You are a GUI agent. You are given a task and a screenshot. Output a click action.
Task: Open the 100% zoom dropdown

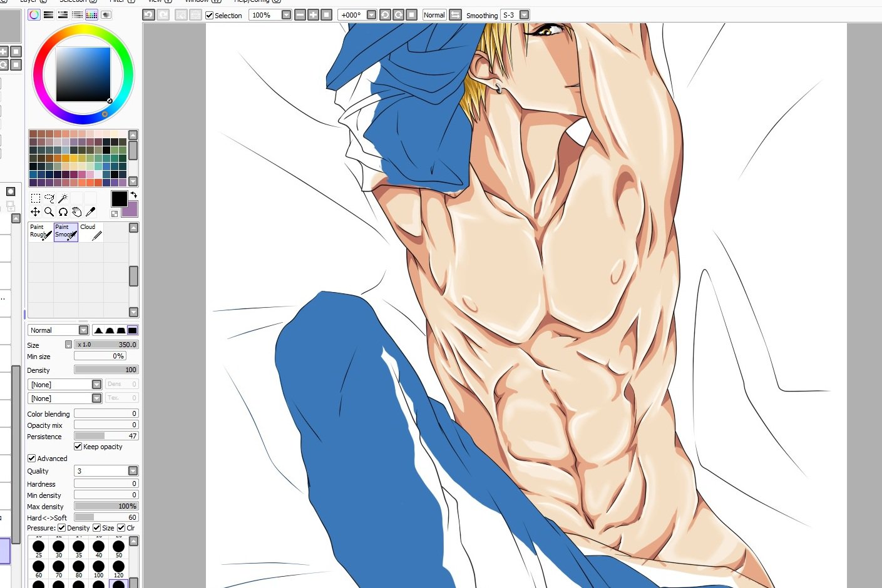coord(286,15)
